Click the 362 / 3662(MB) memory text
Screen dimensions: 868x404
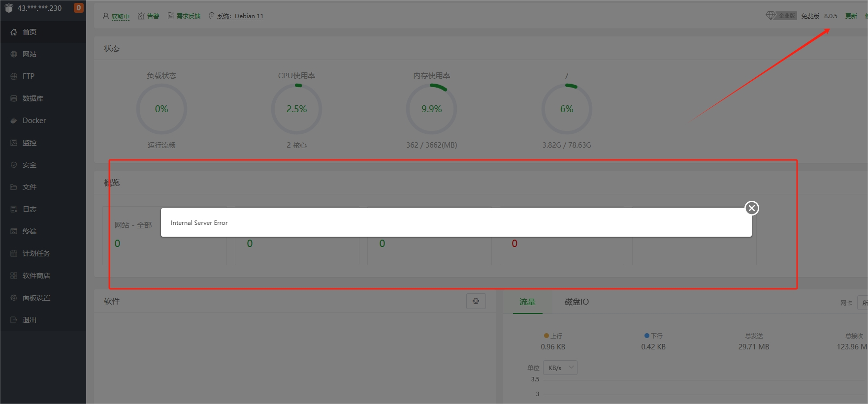click(432, 145)
